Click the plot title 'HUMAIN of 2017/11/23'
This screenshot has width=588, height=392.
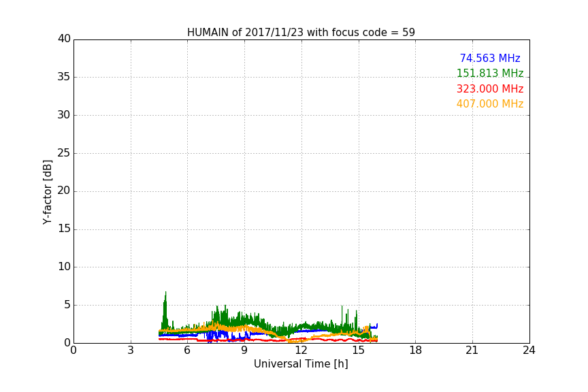301,33
